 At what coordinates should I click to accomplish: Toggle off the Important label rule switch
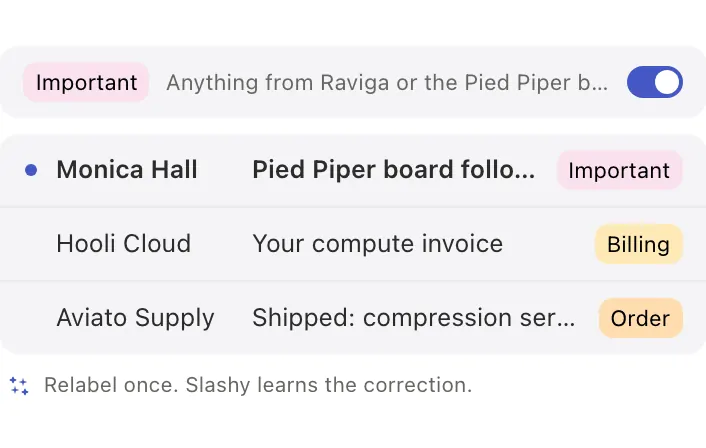[x=655, y=82]
